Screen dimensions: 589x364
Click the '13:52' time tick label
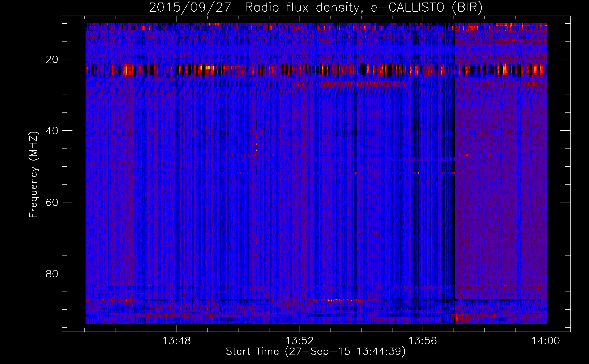click(x=300, y=341)
